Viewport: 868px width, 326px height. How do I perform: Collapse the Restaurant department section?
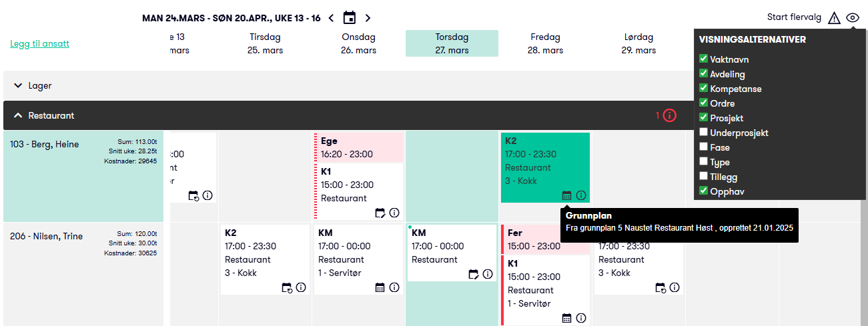[19, 115]
